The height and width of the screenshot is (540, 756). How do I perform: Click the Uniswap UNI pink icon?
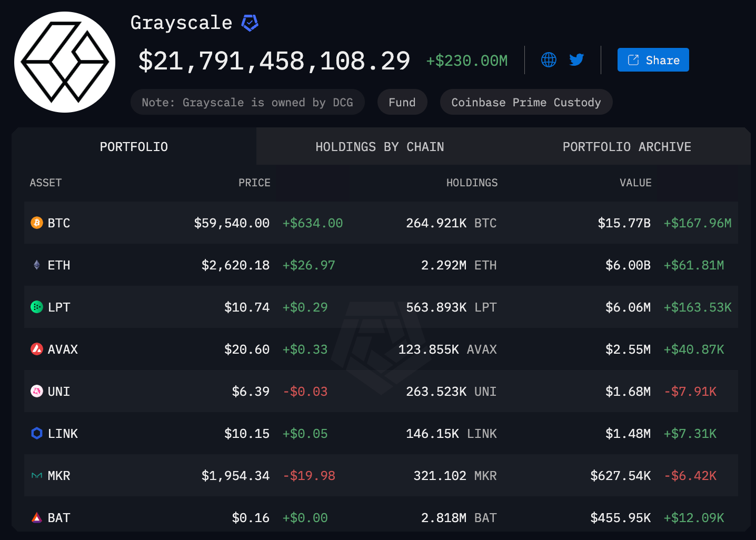37,391
